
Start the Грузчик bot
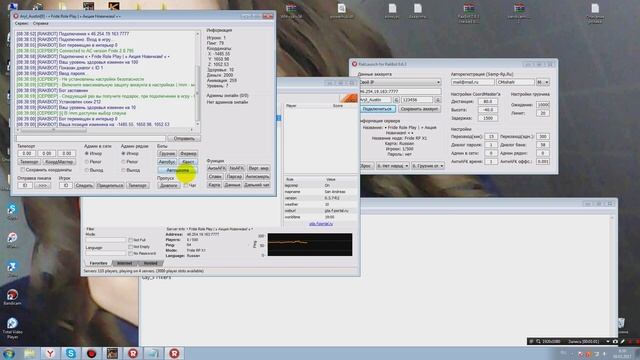point(167,154)
